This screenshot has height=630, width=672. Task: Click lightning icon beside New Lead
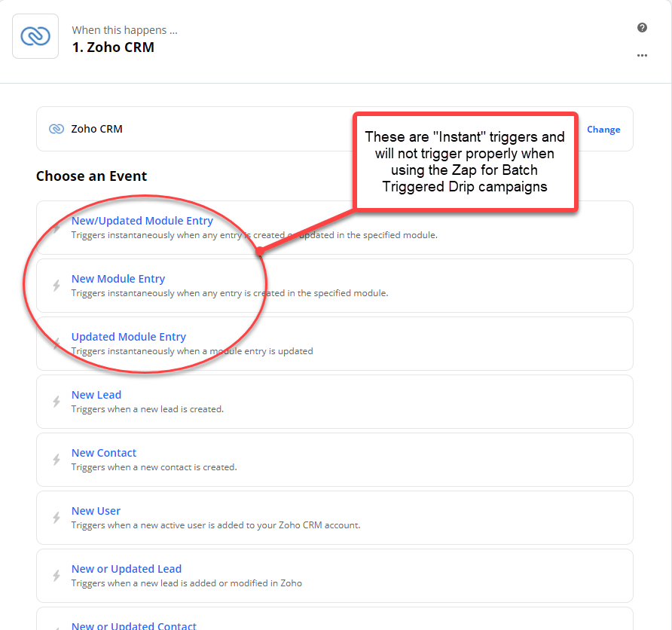57,402
